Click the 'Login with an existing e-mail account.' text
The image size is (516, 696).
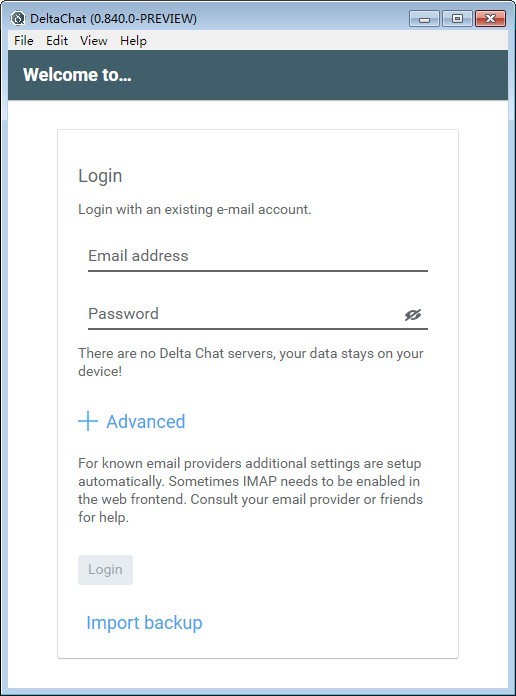coord(194,209)
